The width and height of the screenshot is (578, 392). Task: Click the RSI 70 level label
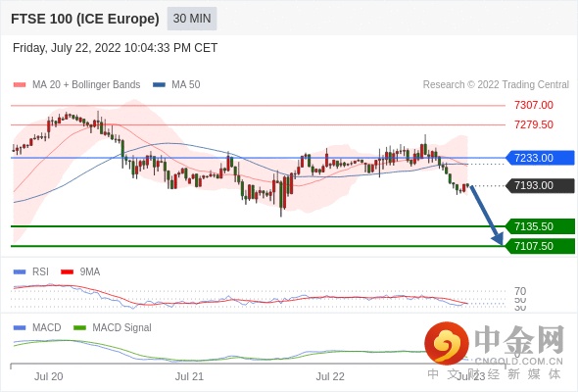[520, 291]
